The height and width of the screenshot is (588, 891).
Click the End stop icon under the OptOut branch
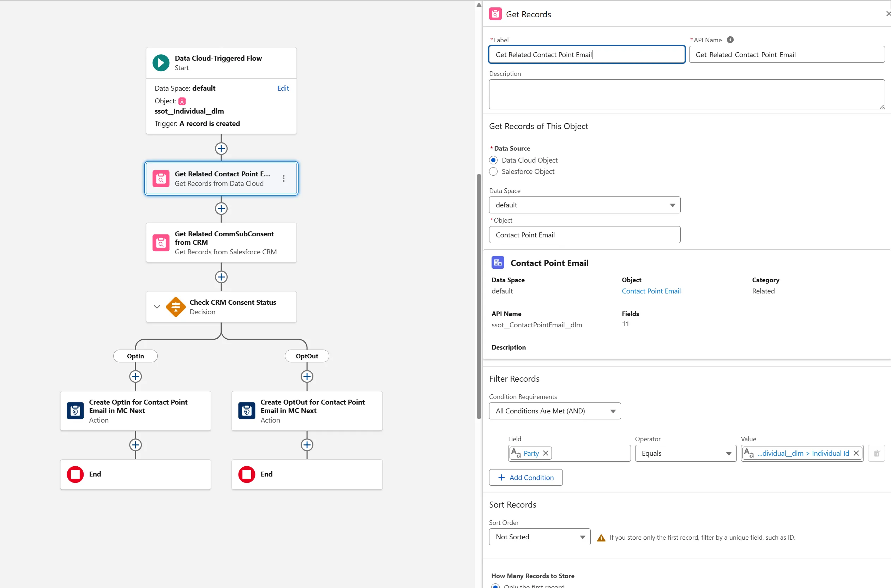247,474
